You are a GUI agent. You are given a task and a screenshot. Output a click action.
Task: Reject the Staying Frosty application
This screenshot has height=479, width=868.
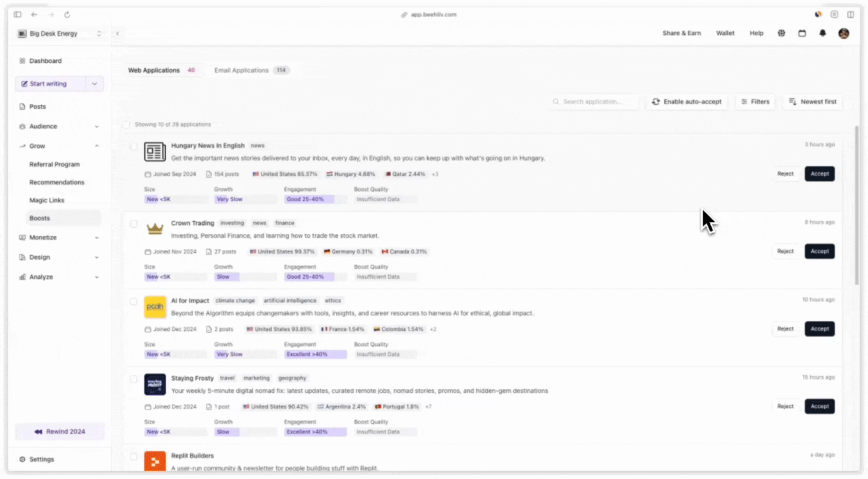coord(785,406)
